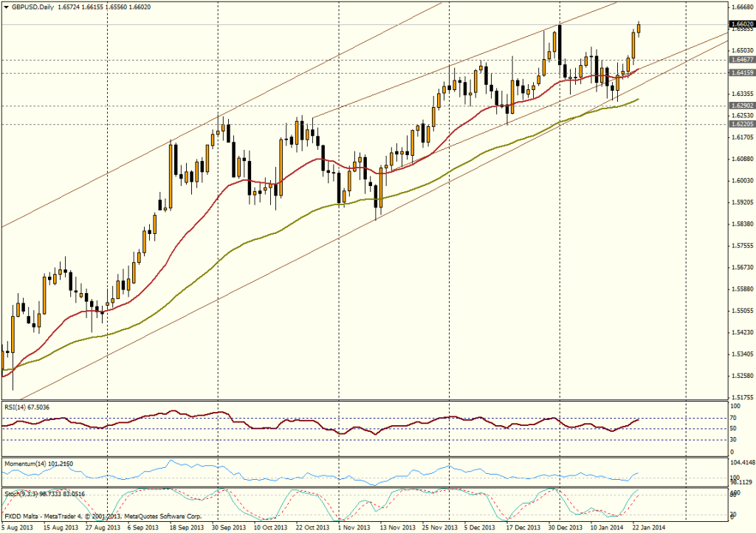
Task: Click the tall black candle at 30 Dec 2013
Action: click(x=560, y=44)
